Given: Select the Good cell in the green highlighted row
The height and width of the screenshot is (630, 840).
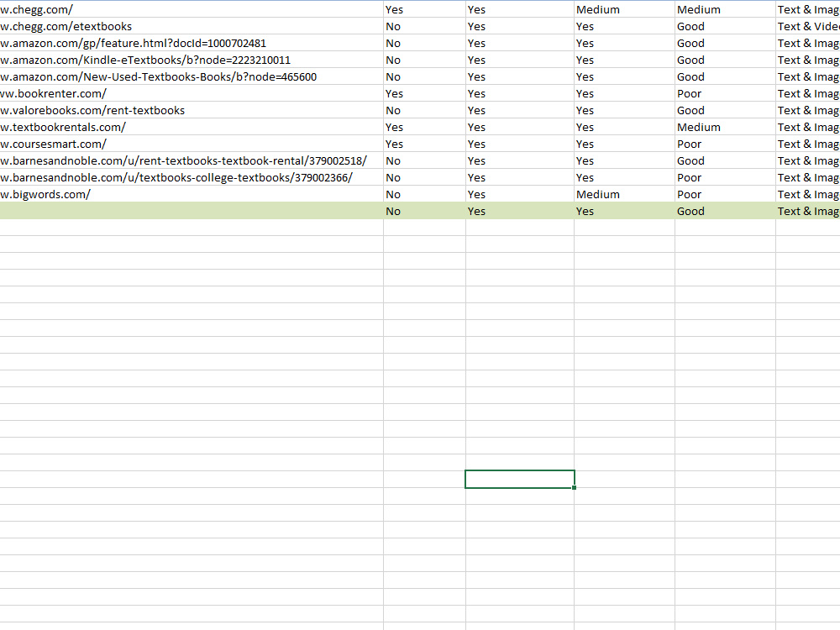Looking at the screenshot, I should point(726,211).
